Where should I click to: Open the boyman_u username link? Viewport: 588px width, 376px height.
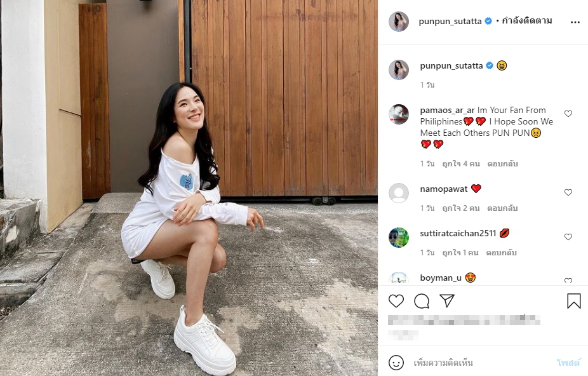coord(441,278)
